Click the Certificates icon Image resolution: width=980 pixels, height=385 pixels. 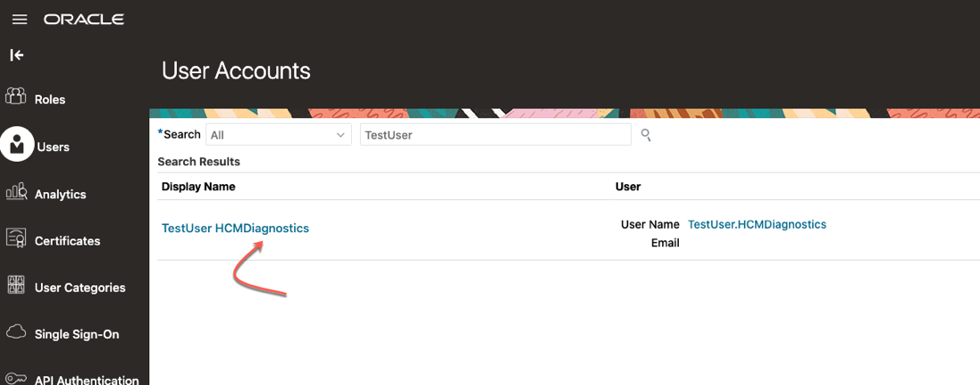(16, 239)
